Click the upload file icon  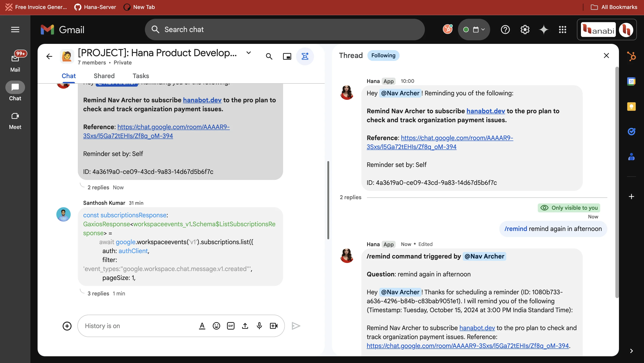(245, 326)
